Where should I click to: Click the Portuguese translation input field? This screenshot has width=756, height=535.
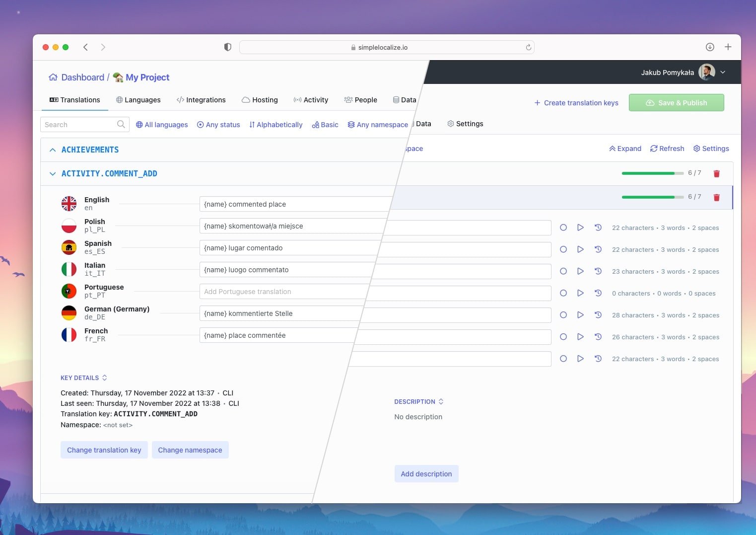[x=283, y=292]
